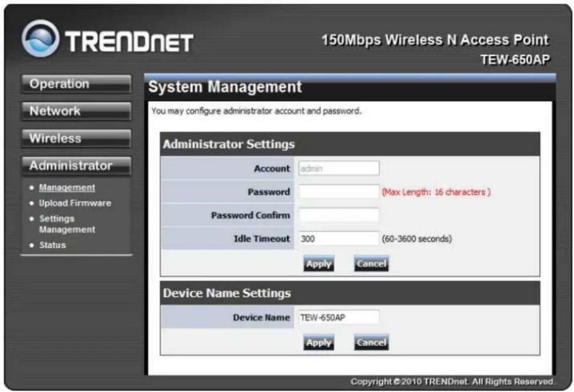Screen dimensions: 574x392
Task: Click the TEW-650AP model text in header
Action: [x=515, y=60]
